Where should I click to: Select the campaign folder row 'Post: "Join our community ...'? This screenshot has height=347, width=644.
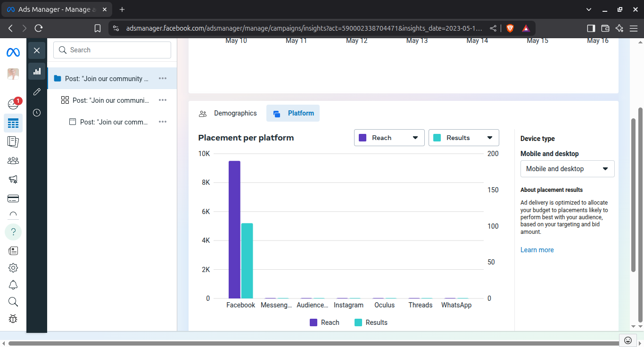[112, 78]
